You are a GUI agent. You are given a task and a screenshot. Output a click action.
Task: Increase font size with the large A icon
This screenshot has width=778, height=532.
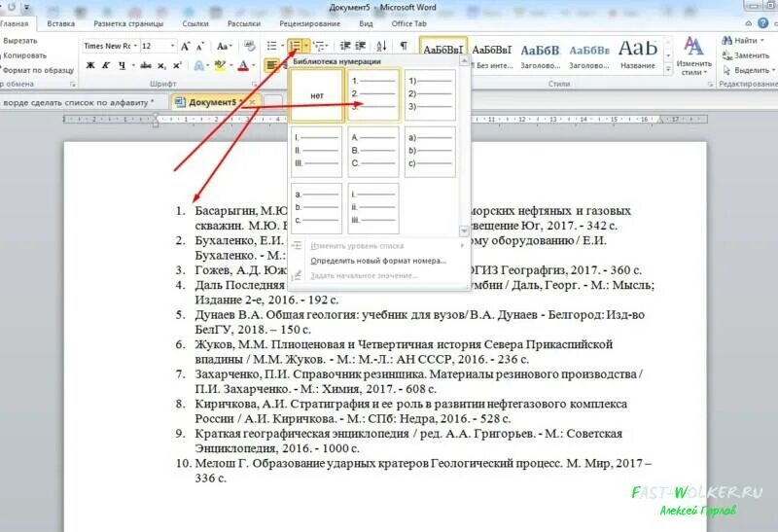click(x=185, y=46)
